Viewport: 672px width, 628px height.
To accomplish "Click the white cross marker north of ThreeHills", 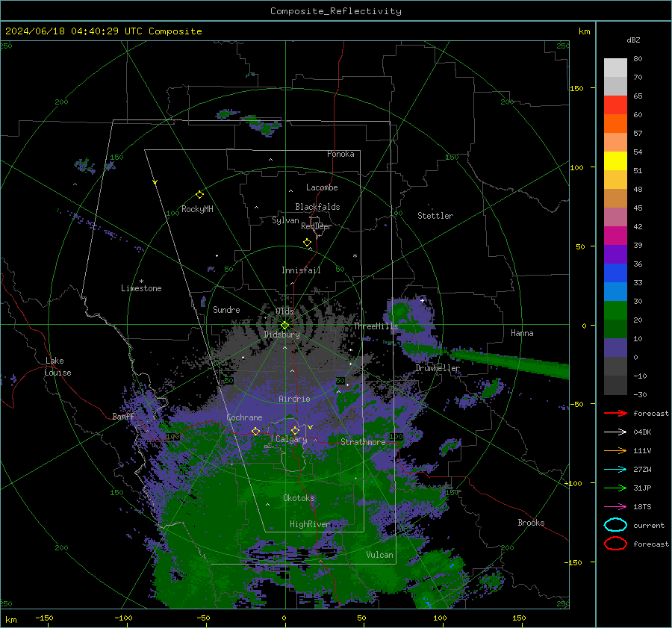I will pos(422,300).
